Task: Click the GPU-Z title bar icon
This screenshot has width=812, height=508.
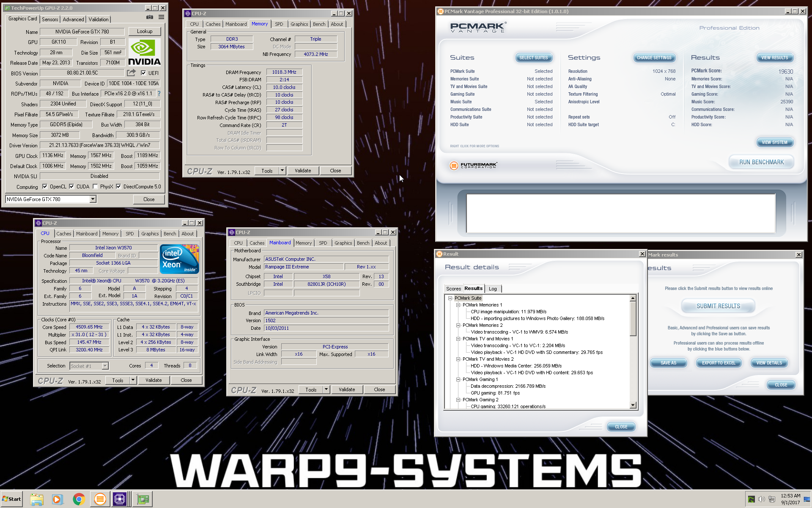Action: coord(7,8)
